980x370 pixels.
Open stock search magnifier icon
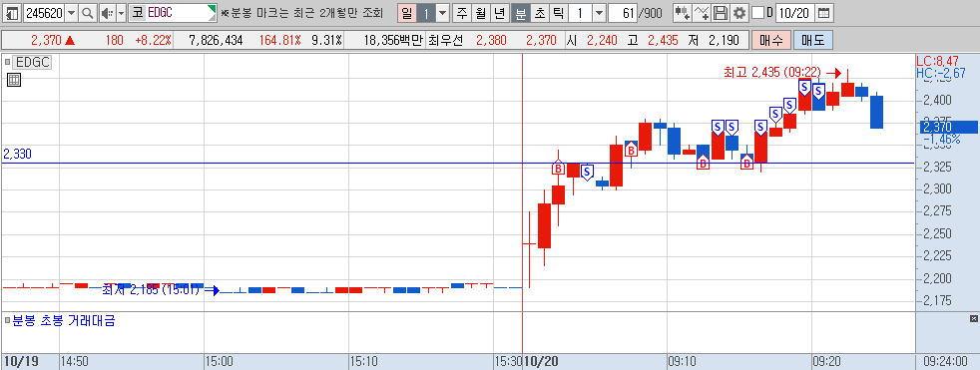click(88, 13)
